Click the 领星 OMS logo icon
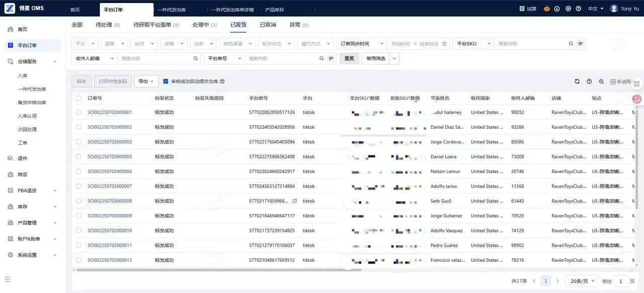The height and width of the screenshot is (293, 644). (x=10, y=9)
